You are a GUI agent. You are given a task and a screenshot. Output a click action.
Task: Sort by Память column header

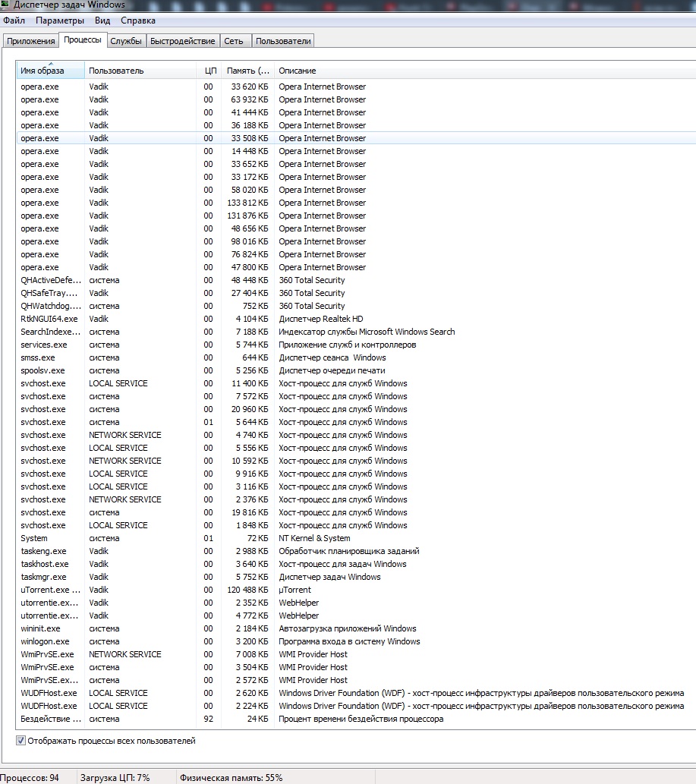pyautogui.click(x=248, y=71)
